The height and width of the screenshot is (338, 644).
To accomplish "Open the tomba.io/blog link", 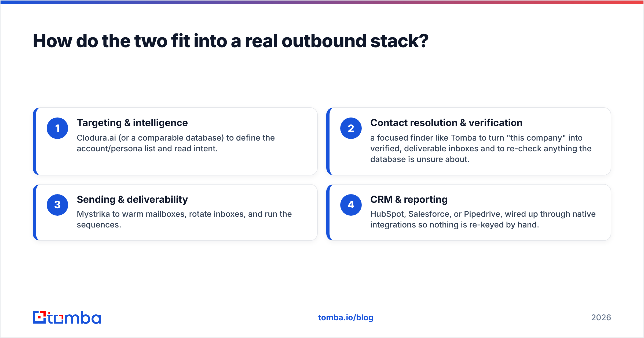I will (346, 318).
